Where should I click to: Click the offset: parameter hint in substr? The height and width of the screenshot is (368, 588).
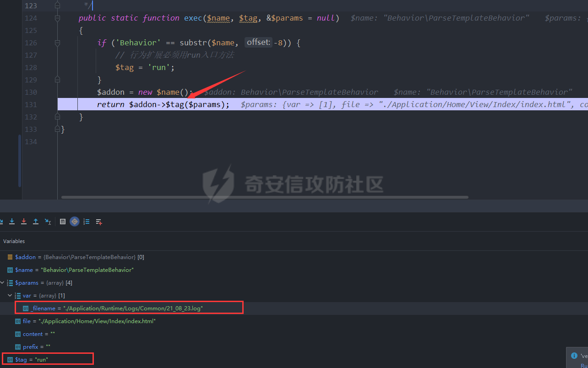(258, 43)
